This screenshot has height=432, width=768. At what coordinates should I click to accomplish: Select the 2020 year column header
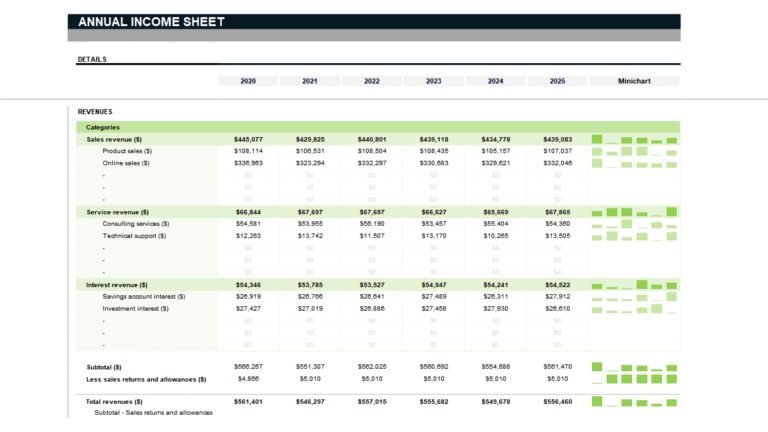pos(248,81)
